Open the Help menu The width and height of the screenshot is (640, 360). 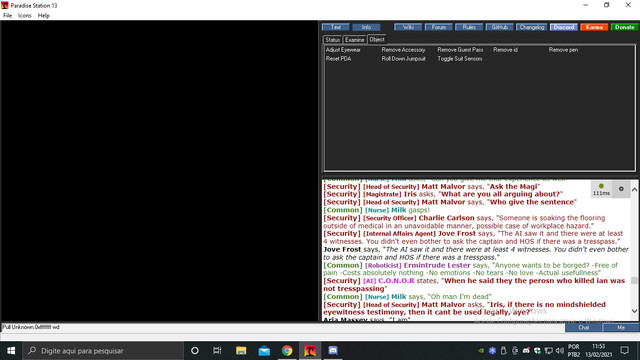(x=44, y=16)
